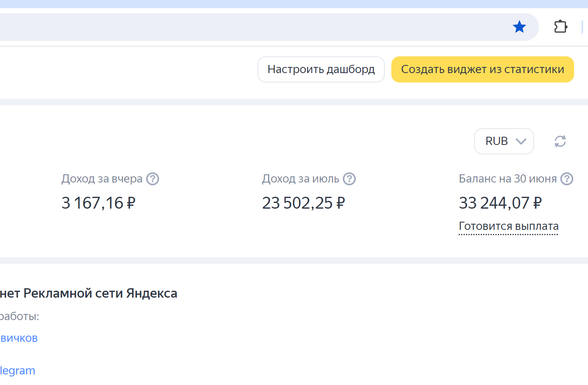Click the Баланс на 30 июня label
Viewport: 588px width, 385px height.
click(x=508, y=179)
